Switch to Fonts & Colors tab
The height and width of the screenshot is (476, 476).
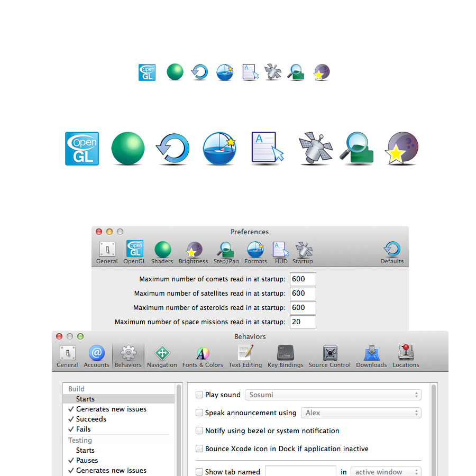click(203, 356)
